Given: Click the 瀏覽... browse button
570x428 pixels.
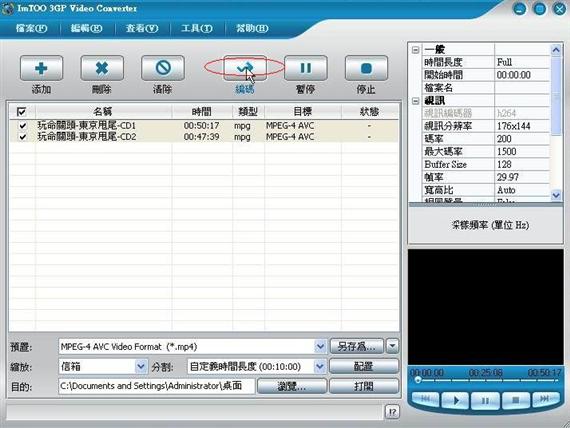Looking at the screenshot, I should (x=292, y=386).
